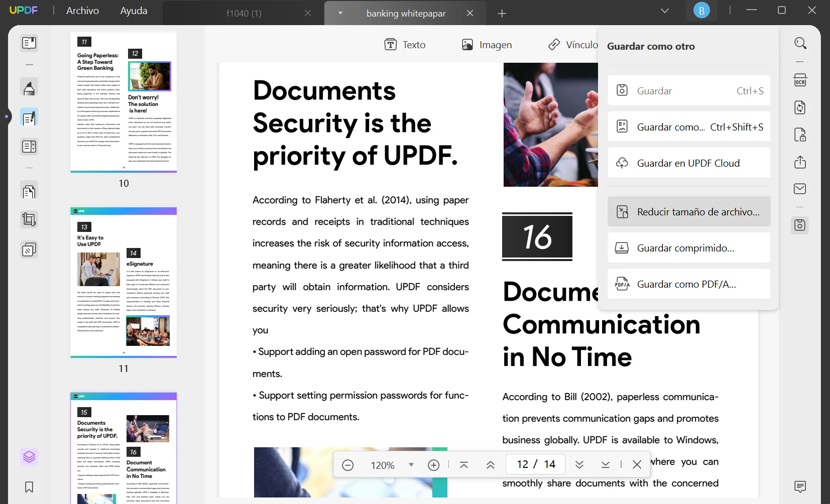Close the page navigation bar
Viewport: 830px width, 504px height.
point(637,465)
